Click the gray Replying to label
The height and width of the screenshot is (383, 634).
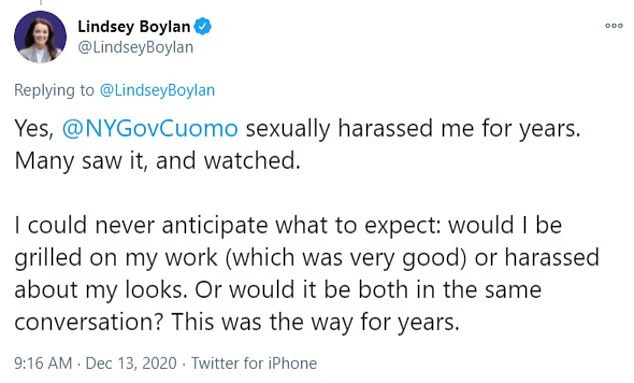click(x=54, y=90)
